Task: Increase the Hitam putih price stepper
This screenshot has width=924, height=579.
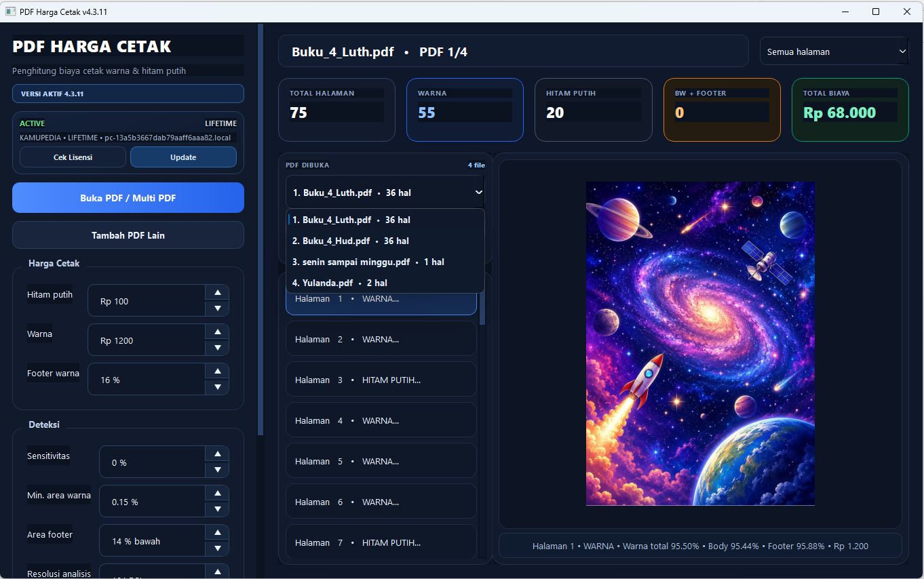Action: [x=217, y=293]
